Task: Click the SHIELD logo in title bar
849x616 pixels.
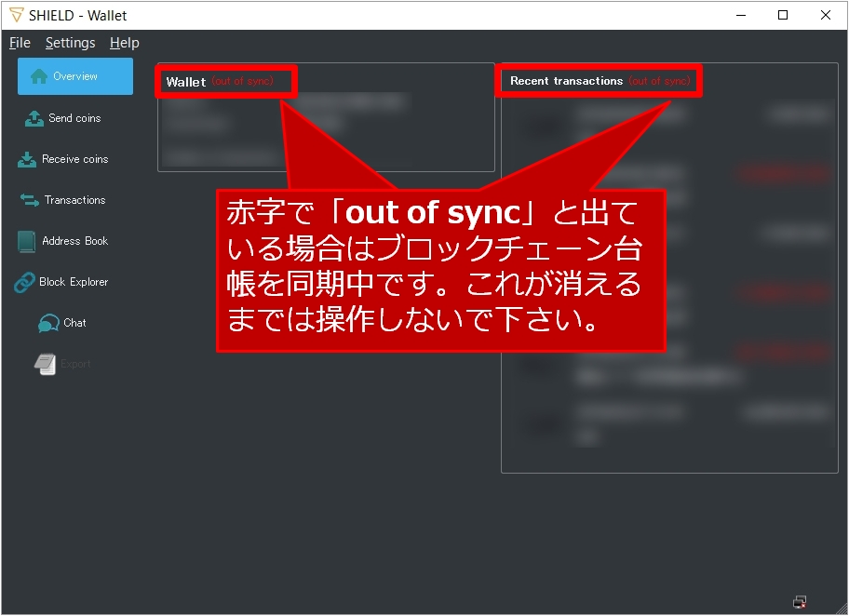Action: (x=17, y=15)
